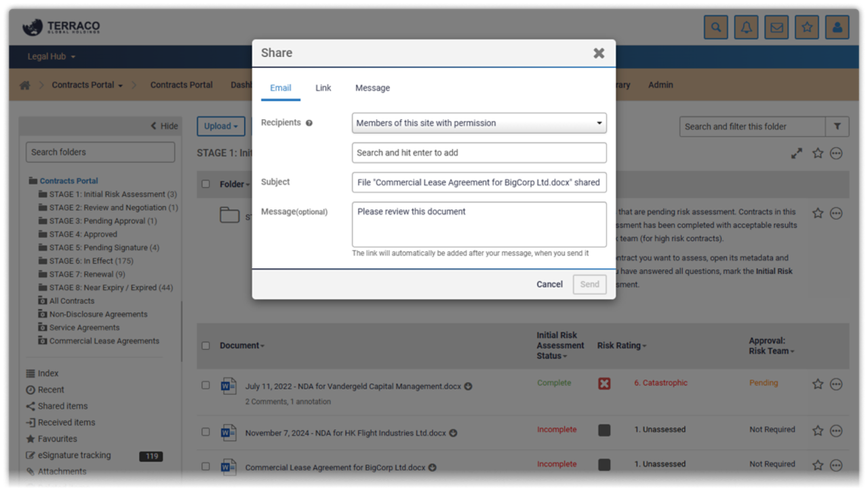Click the Recipients help question icon
The width and height of the screenshot is (868, 488).
[309, 123]
